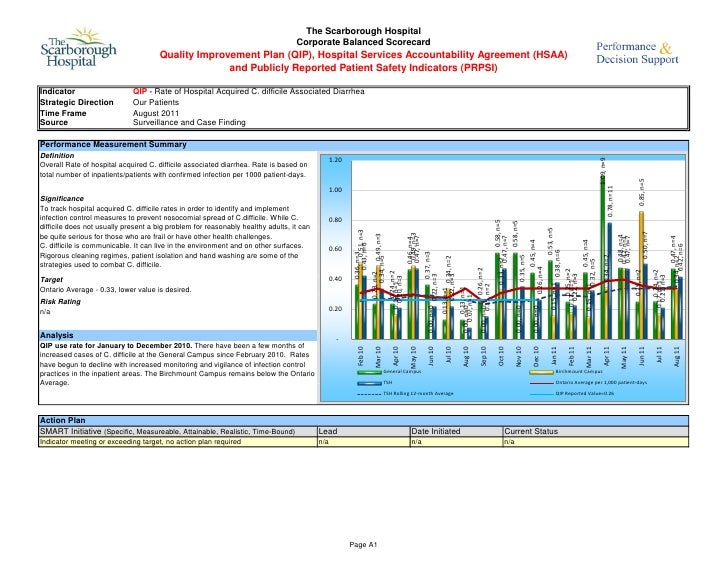Click the 'Indicator' row label

coord(58,91)
